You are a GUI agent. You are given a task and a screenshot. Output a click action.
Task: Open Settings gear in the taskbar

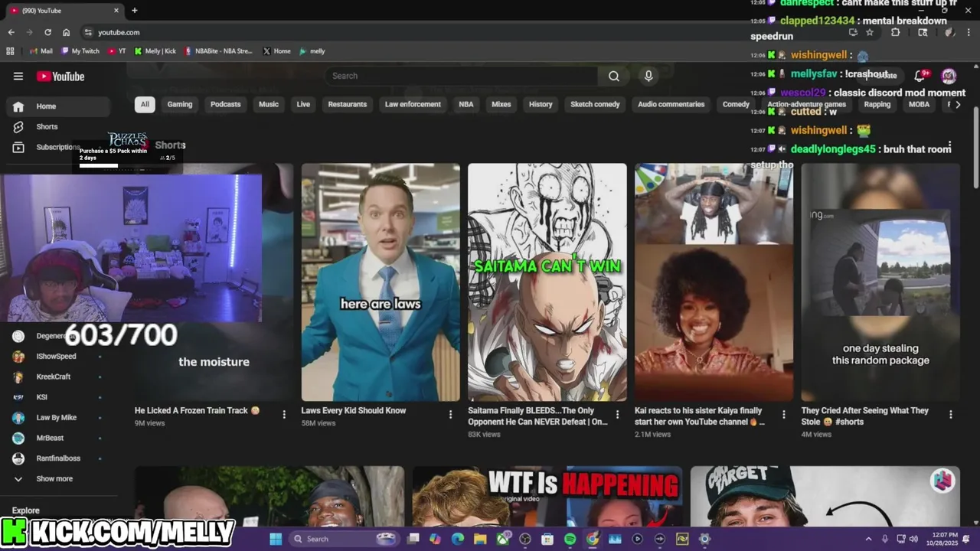704,539
